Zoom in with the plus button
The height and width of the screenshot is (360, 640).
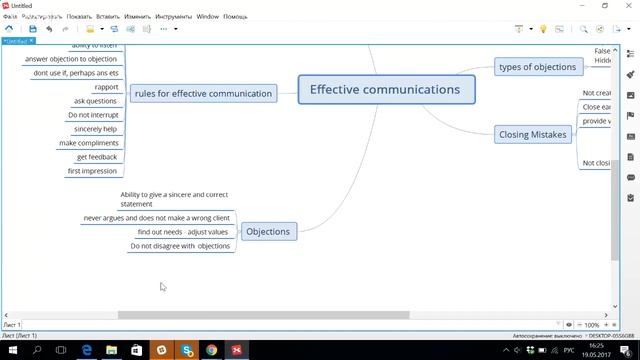pos(606,325)
